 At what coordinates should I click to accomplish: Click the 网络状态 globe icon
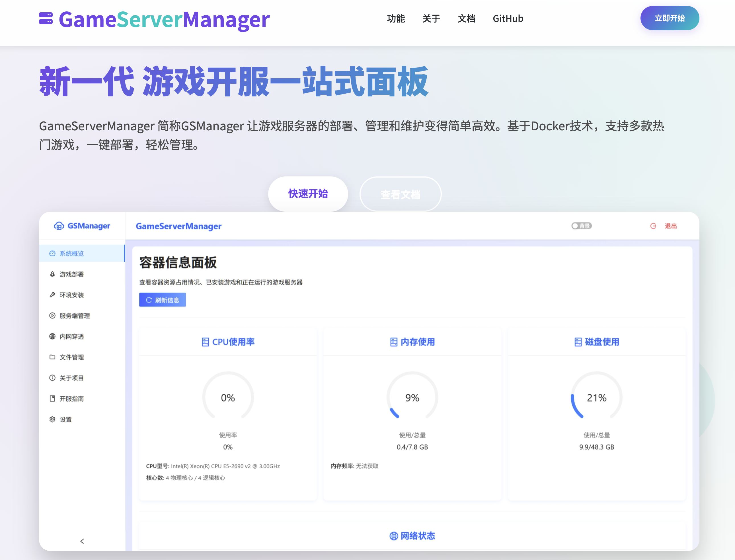click(393, 536)
